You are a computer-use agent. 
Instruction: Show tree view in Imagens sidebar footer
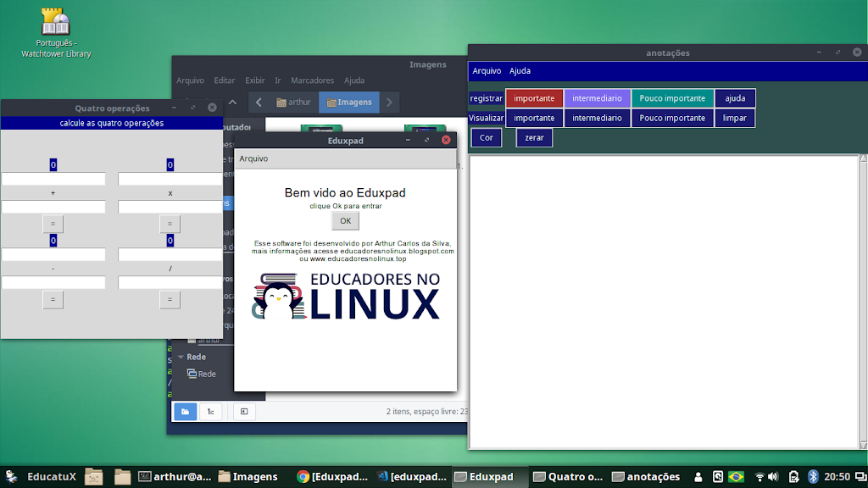coord(211,412)
